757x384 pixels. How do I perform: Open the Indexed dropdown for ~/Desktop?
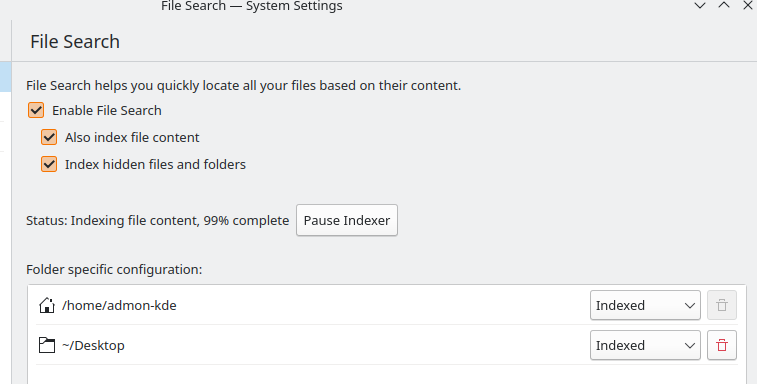pyautogui.click(x=645, y=345)
